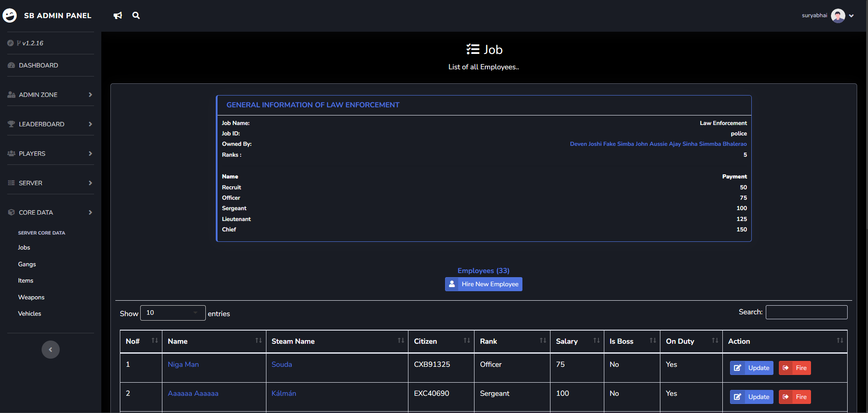Sort the table by Salary column
Screen dimensions: 868x413
566,341
